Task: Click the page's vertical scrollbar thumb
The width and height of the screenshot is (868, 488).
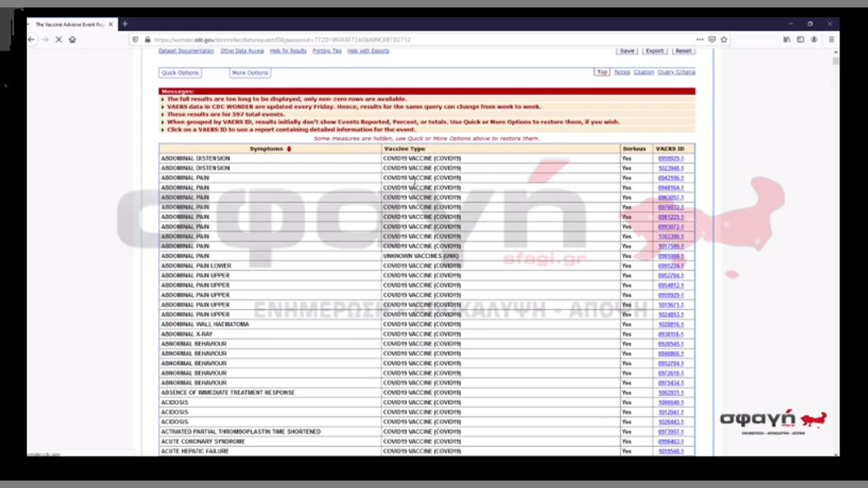Action: pyautogui.click(x=835, y=61)
